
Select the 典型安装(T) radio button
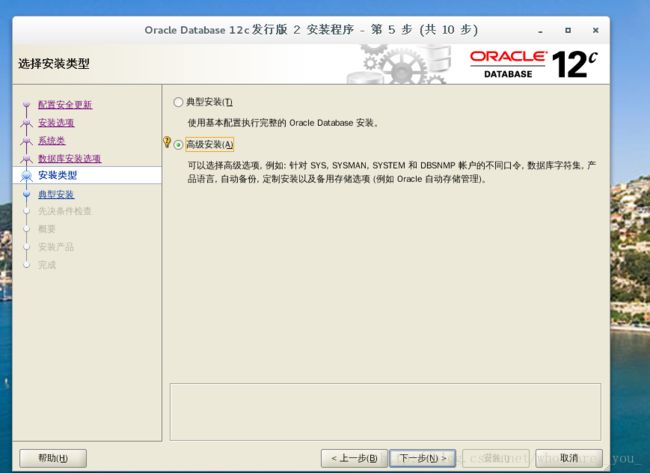coord(178,102)
